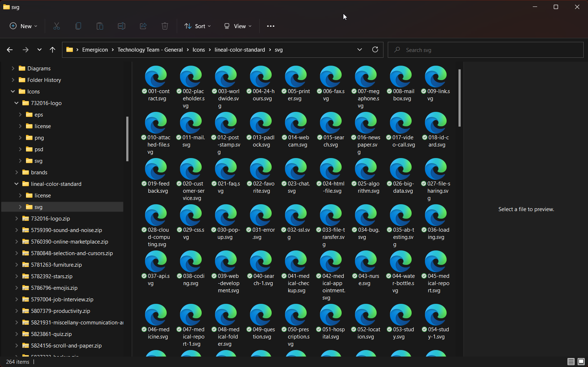Viewport: 588px width, 367px height.
Task: Select the 009-link.svg file icon
Action: [436, 77]
